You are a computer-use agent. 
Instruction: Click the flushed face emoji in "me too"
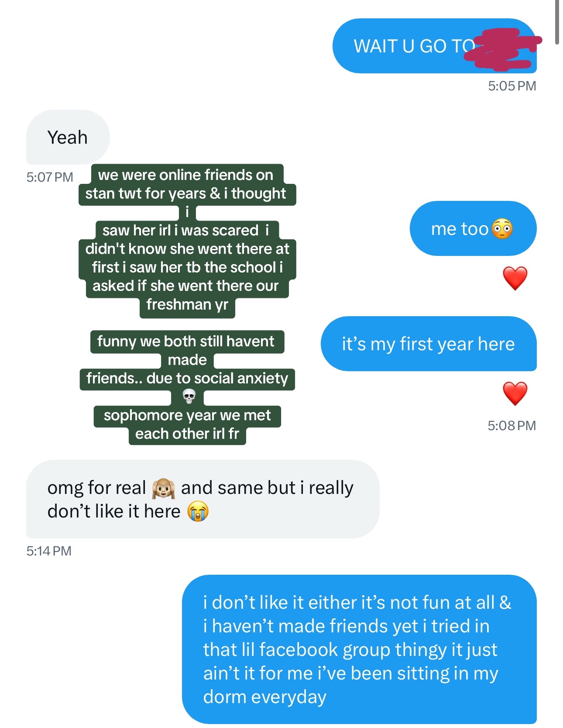[x=502, y=229]
